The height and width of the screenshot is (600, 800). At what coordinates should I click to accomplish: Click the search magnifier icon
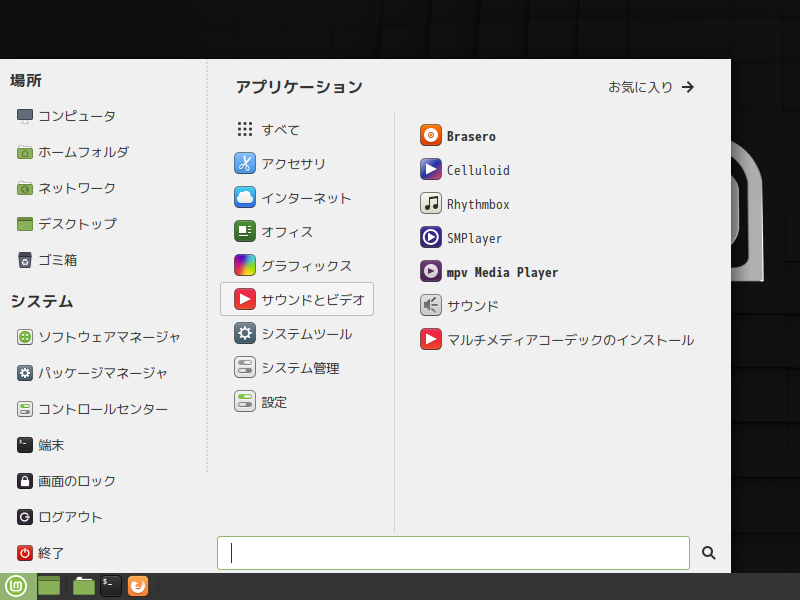[708, 553]
